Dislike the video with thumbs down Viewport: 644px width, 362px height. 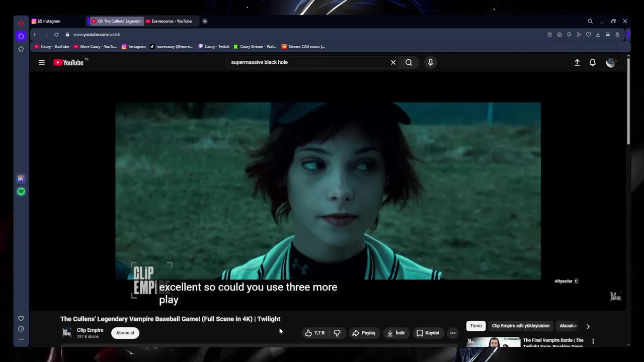point(337,333)
